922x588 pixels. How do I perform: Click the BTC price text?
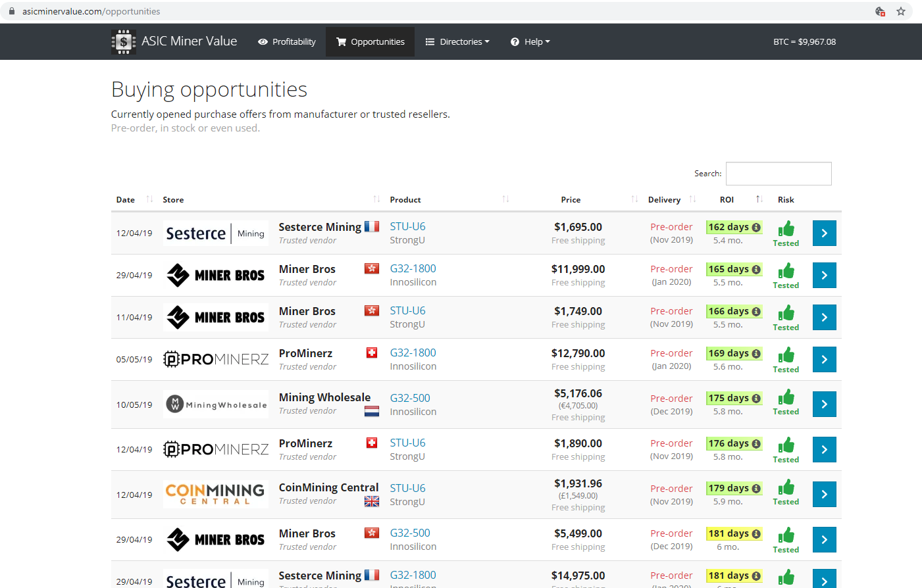(804, 41)
